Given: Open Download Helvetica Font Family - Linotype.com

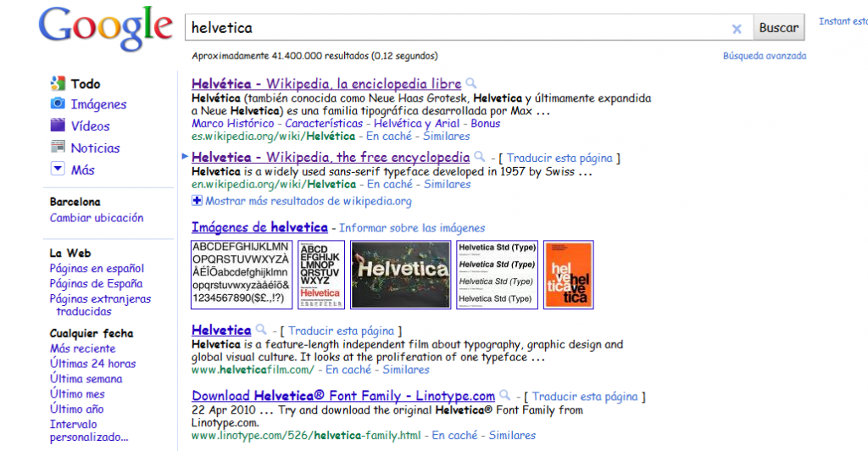Looking at the screenshot, I should coord(343,396).
